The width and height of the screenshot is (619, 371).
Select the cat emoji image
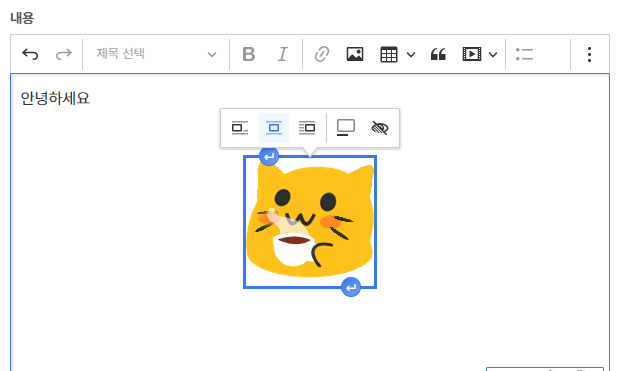click(310, 222)
